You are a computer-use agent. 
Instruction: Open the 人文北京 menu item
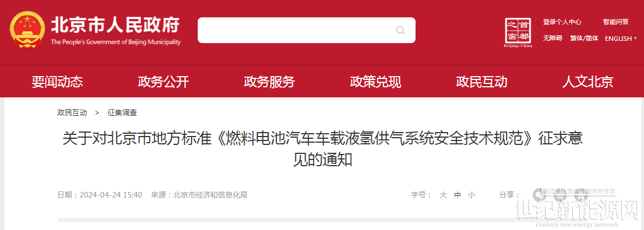588,82
